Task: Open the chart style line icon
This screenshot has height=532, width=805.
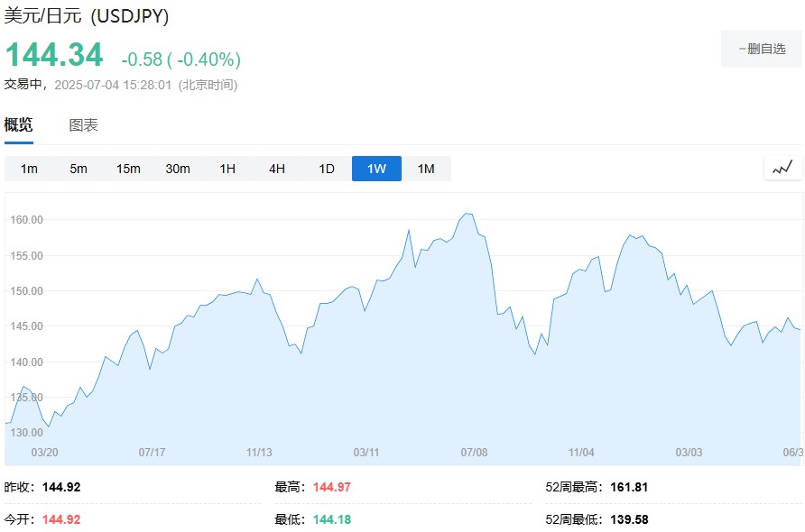Action: (x=782, y=168)
